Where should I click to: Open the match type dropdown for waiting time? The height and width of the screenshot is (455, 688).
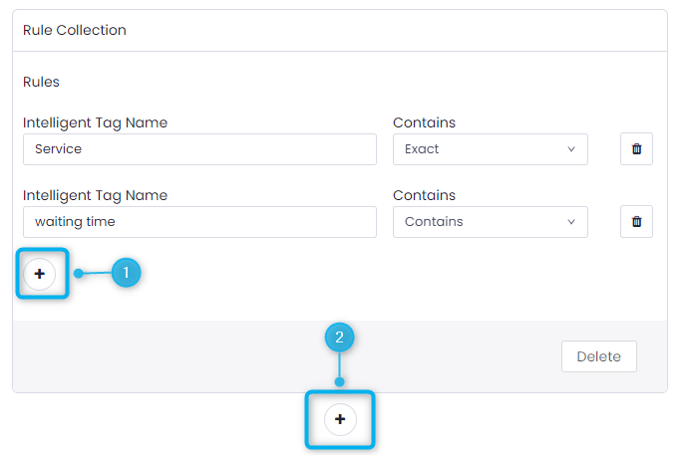coord(489,222)
